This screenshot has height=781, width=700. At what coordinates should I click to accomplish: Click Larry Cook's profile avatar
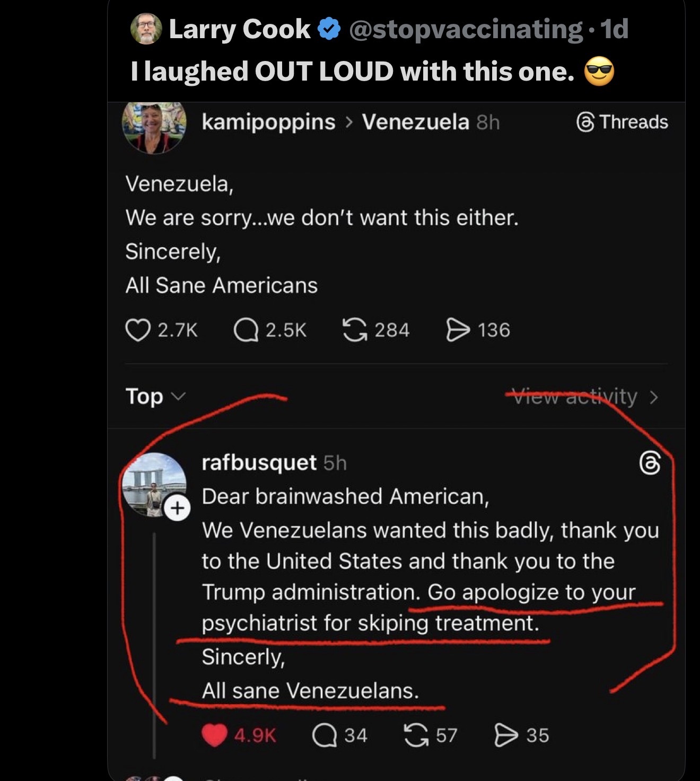(146, 29)
